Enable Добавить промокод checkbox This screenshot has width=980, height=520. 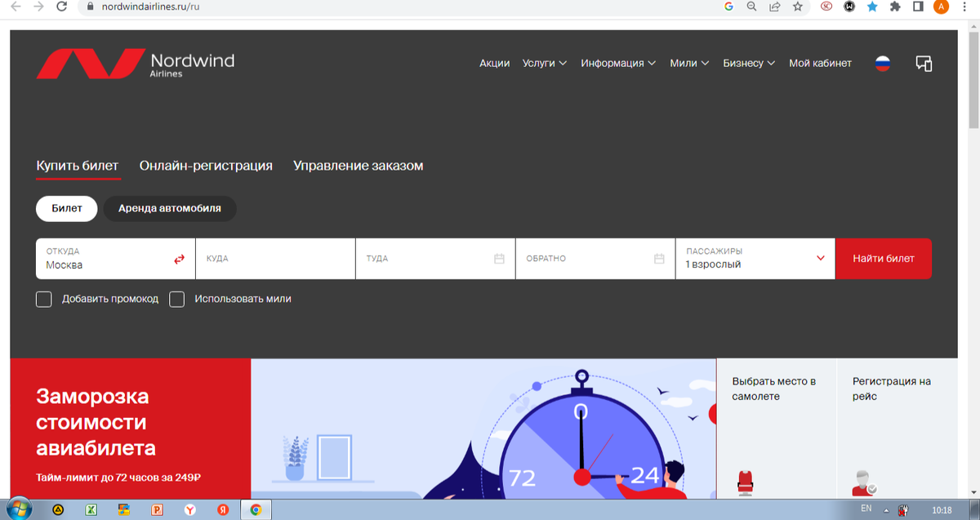[x=44, y=299]
